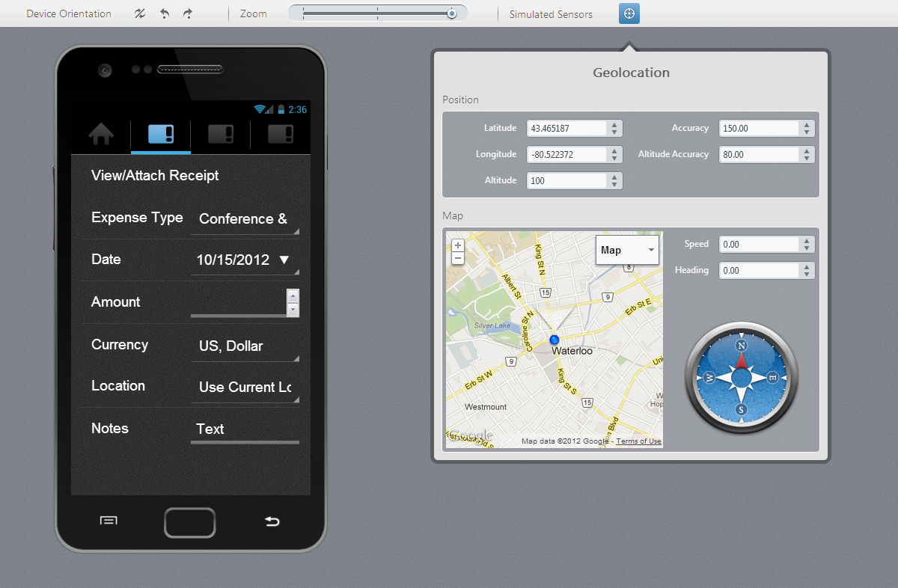Expand the Currency US, Dollar selector
Image resolution: width=898 pixels, height=588 pixels.
click(x=244, y=346)
